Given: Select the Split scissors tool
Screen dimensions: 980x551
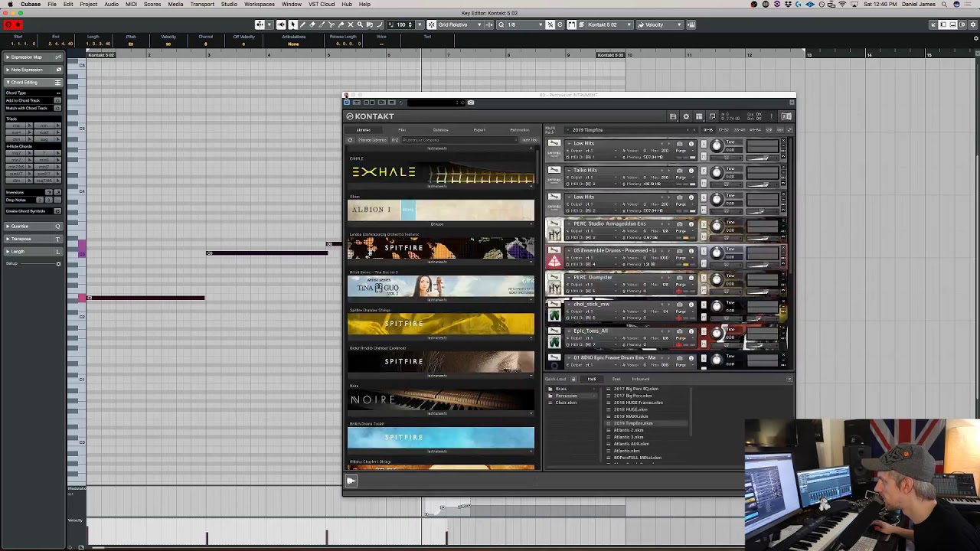Looking at the screenshot, I should (x=331, y=24).
